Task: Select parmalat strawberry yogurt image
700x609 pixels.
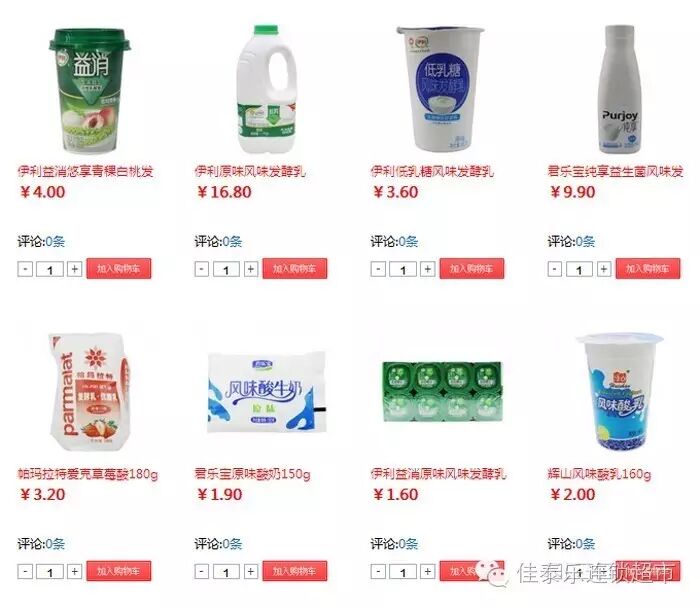Action: point(89,392)
